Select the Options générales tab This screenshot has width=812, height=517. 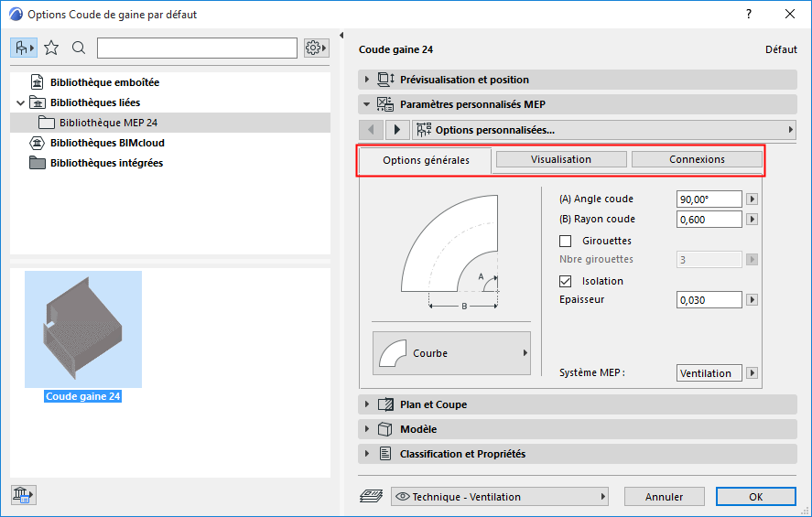click(x=426, y=160)
